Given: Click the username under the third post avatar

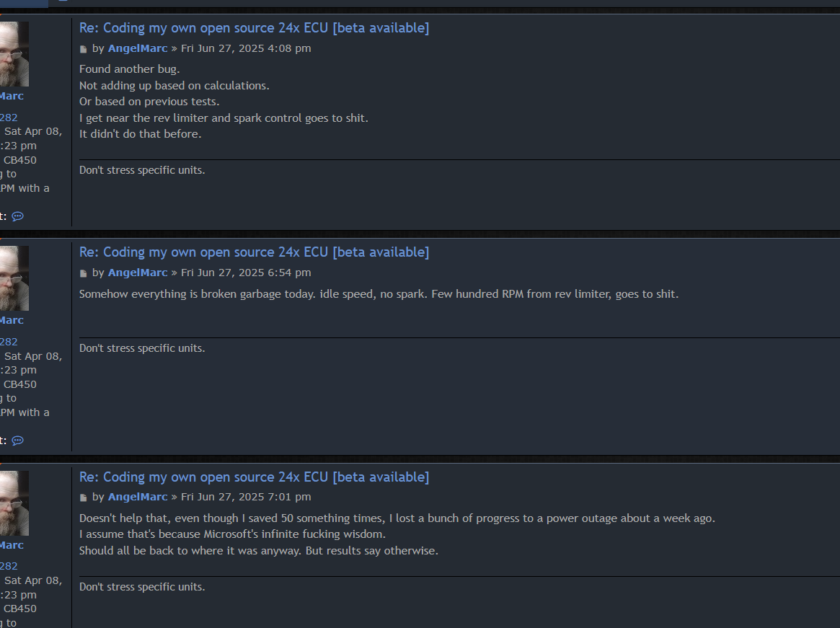Looking at the screenshot, I should point(12,545).
